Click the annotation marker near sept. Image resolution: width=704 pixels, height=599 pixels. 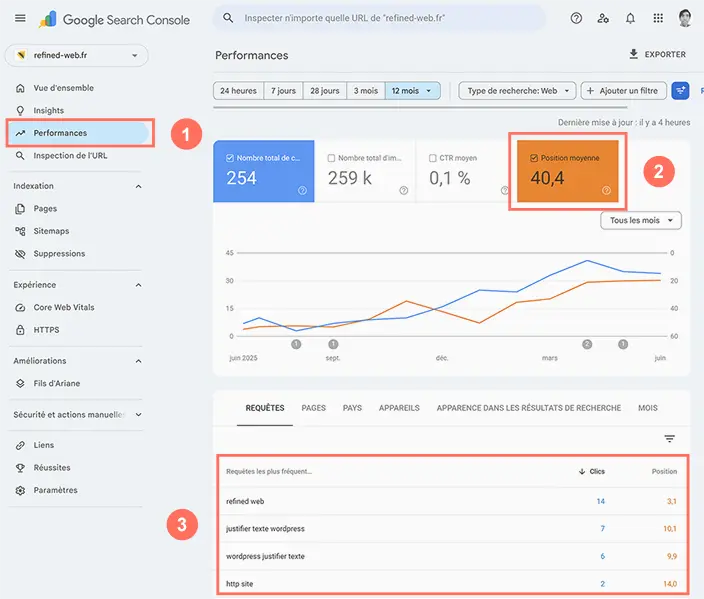click(333, 344)
